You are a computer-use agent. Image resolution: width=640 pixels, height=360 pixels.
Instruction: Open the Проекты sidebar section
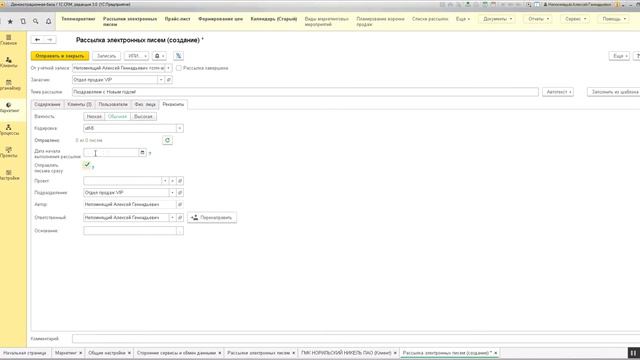pos(9,152)
